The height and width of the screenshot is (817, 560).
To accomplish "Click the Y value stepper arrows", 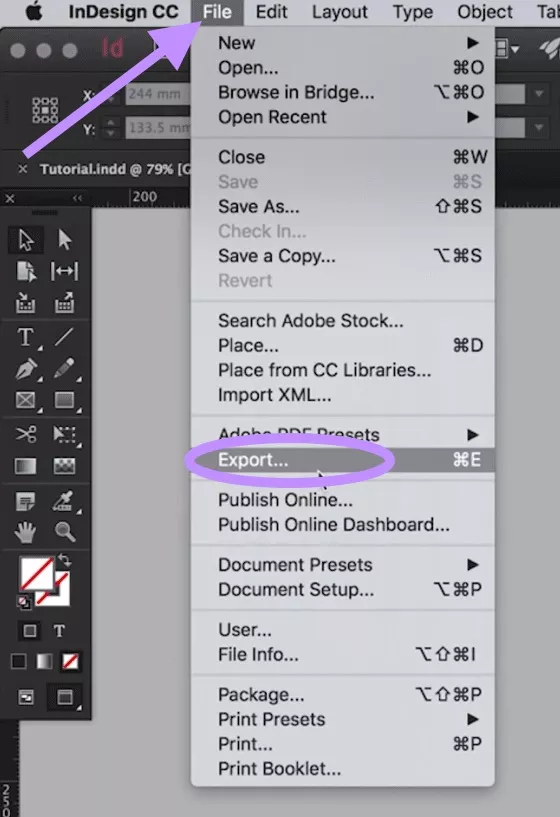I will pos(110,128).
